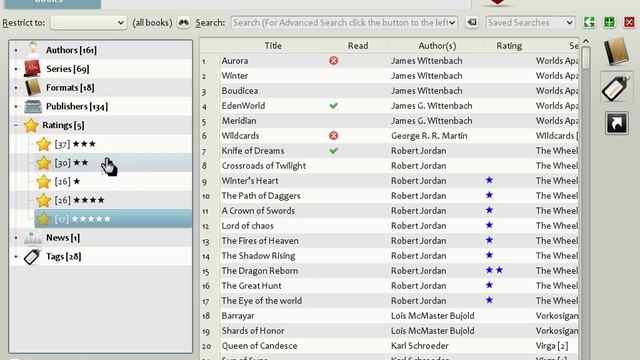
Task: Select the book The Eye of the world
Action: click(x=262, y=301)
